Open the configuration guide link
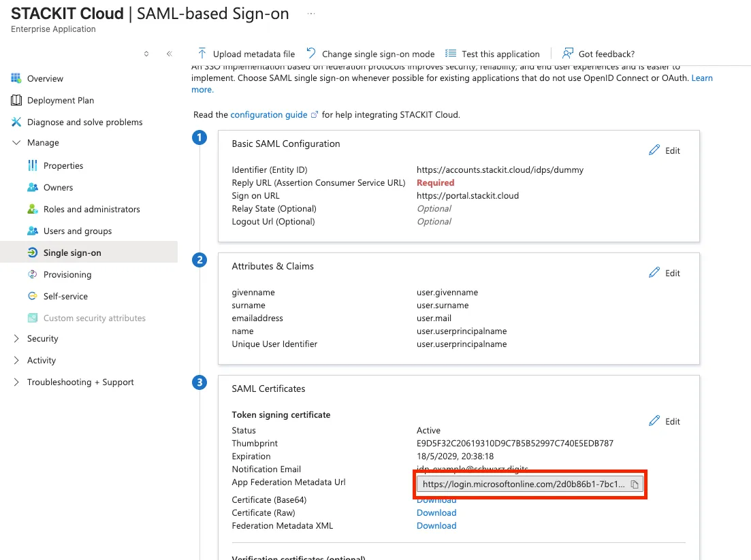Viewport: 751px width, 560px height. (269, 115)
